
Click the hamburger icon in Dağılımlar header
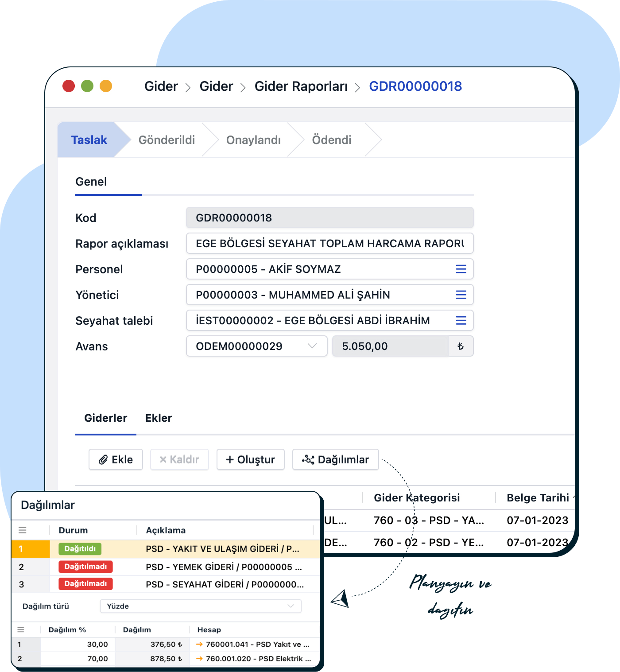(23, 530)
